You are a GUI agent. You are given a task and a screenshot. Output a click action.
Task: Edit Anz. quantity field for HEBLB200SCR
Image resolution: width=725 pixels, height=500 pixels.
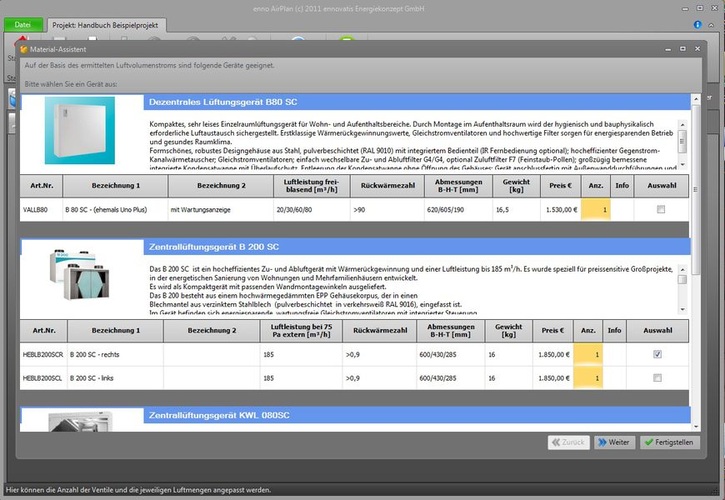(x=588, y=354)
